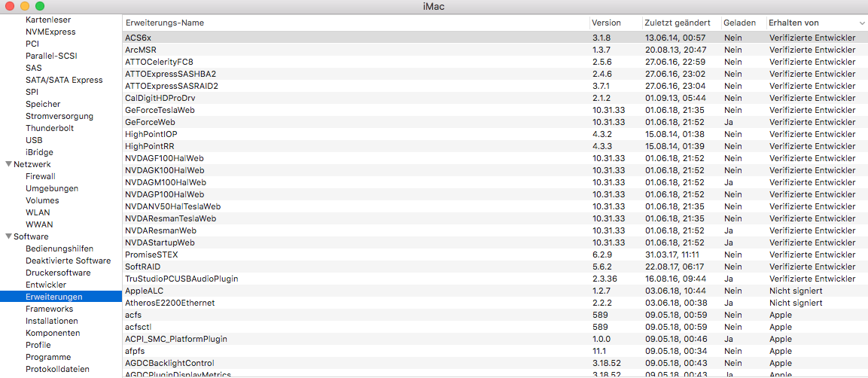Select the AtherosE2200Ethernet row

[495, 303]
